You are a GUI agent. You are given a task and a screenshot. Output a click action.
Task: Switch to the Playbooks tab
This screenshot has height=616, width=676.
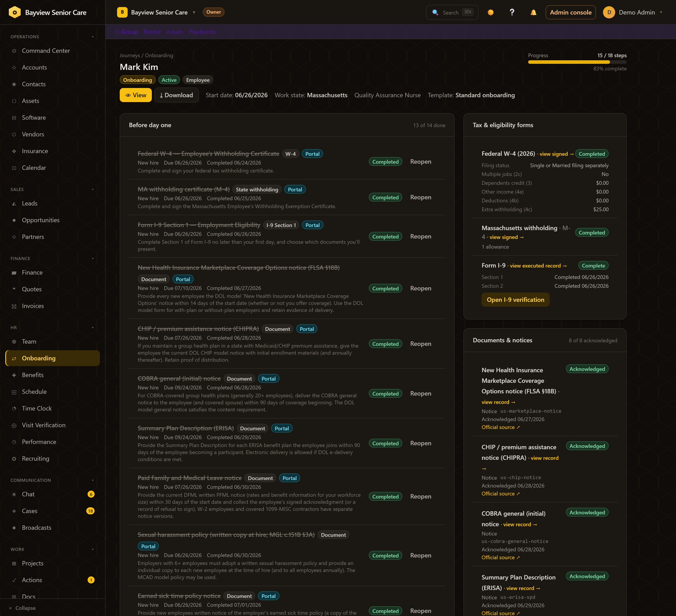[x=202, y=32]
